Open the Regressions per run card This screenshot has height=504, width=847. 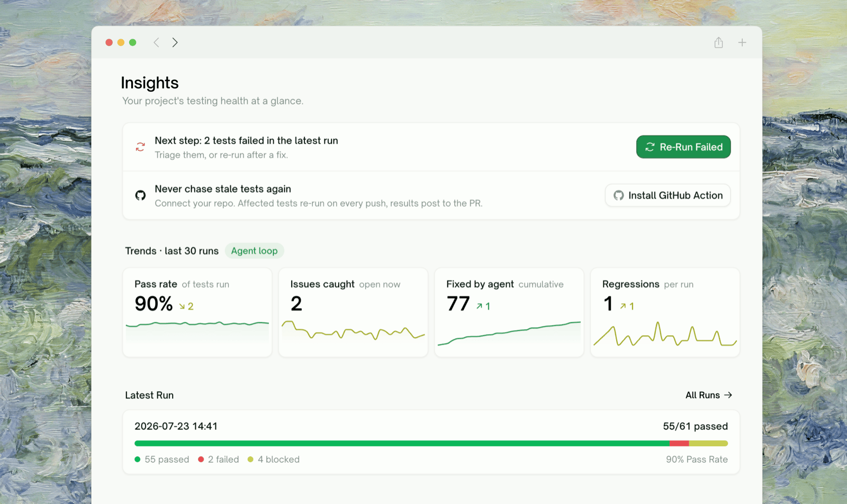tap(665, 312)
